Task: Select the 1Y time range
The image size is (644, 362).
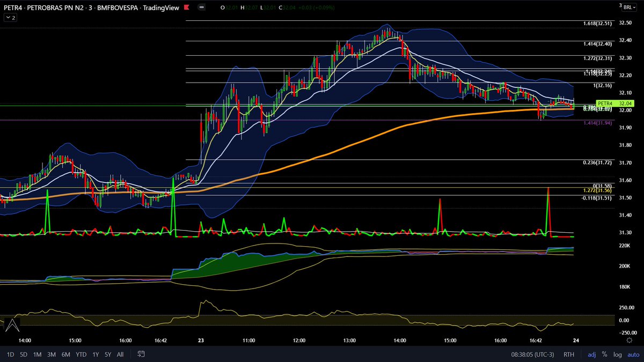Action: point(96,354)
